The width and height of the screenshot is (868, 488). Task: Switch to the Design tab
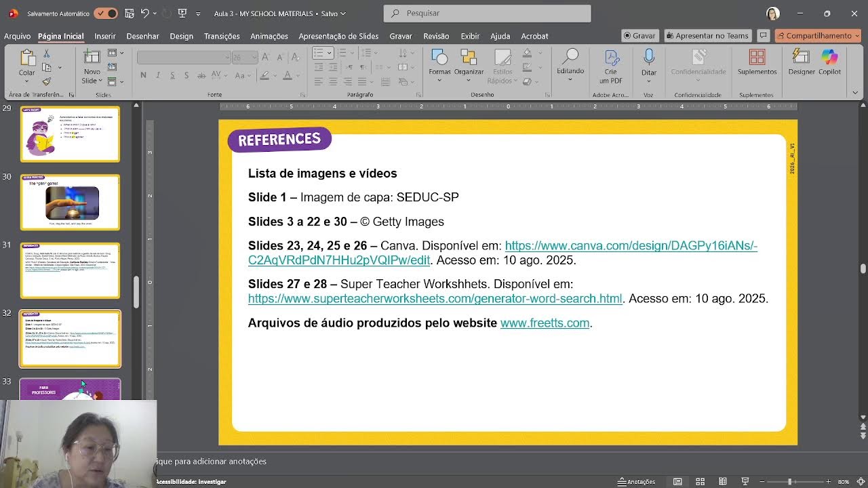click(181, 36)
